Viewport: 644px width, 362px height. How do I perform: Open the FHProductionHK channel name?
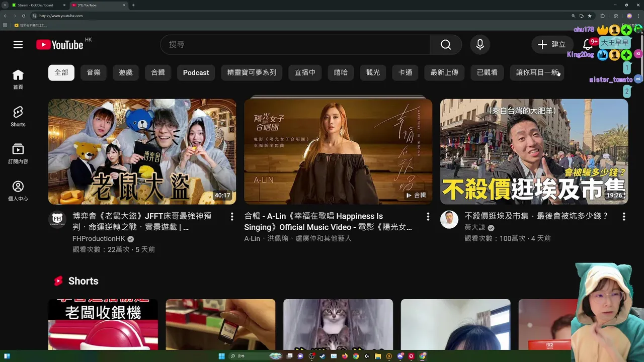(x=99, y=238)
